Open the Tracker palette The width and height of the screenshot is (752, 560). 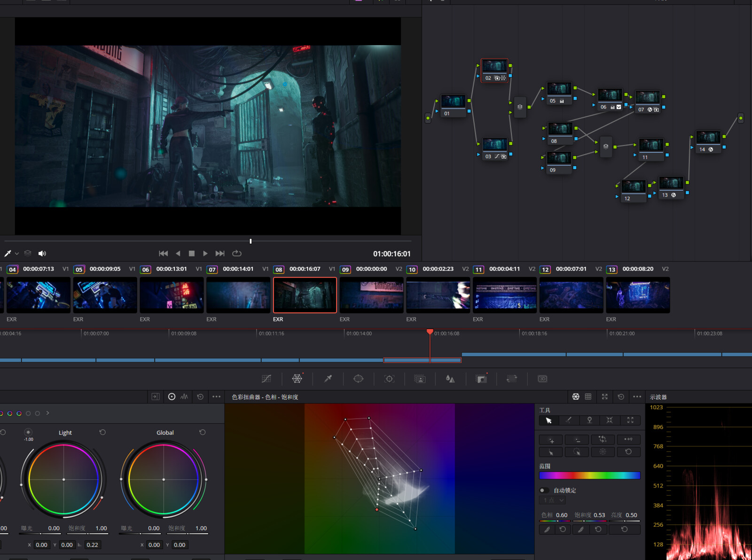click(389, 379)
